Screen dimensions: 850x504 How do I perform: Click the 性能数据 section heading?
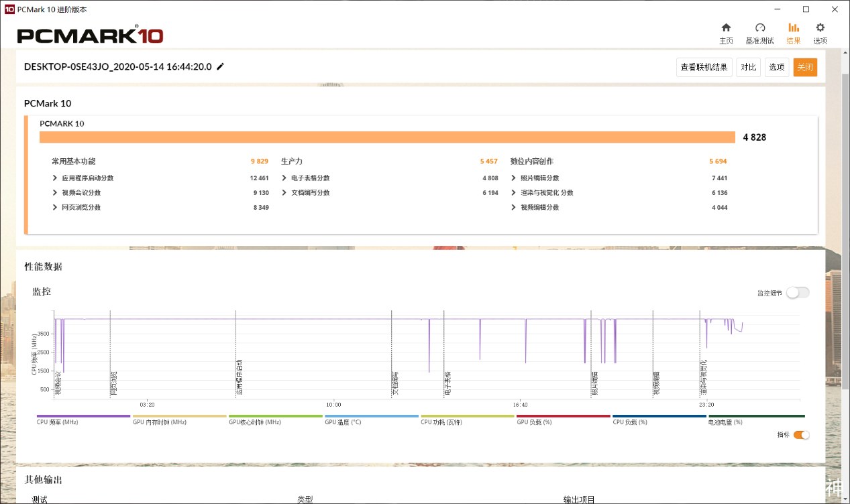(44, 267)
